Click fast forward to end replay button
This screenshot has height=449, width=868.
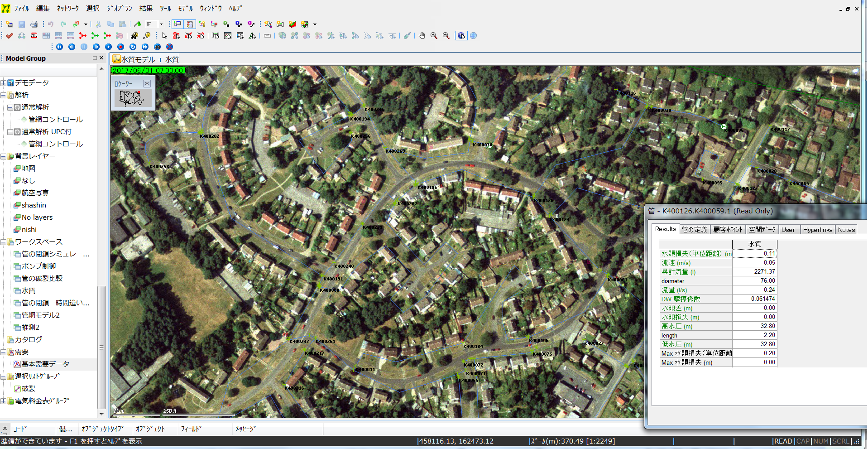145,47
